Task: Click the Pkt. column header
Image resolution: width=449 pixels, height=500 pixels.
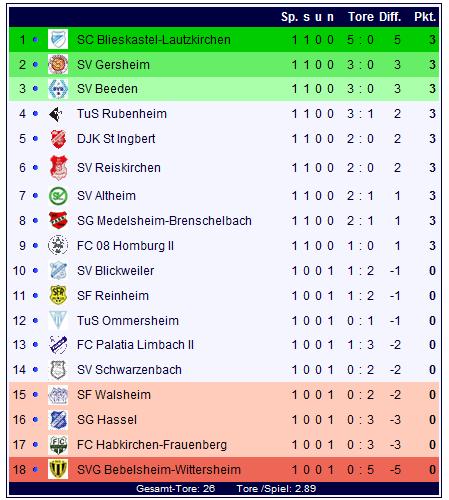Action: click(x=425, y=16)
